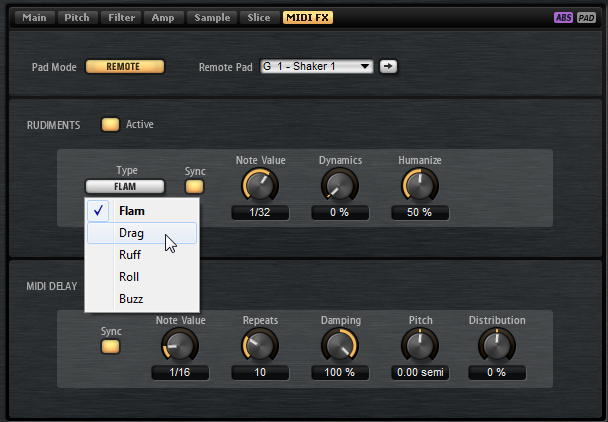Click the MIDI Delay Note Value 1/16 field
The image size is (608, 422).
tap(180, 373)
